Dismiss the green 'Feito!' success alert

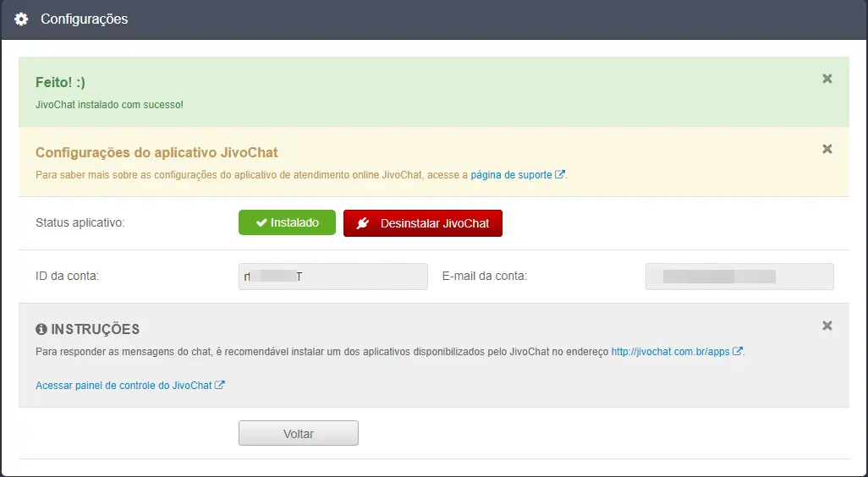[x=827, y=79]
